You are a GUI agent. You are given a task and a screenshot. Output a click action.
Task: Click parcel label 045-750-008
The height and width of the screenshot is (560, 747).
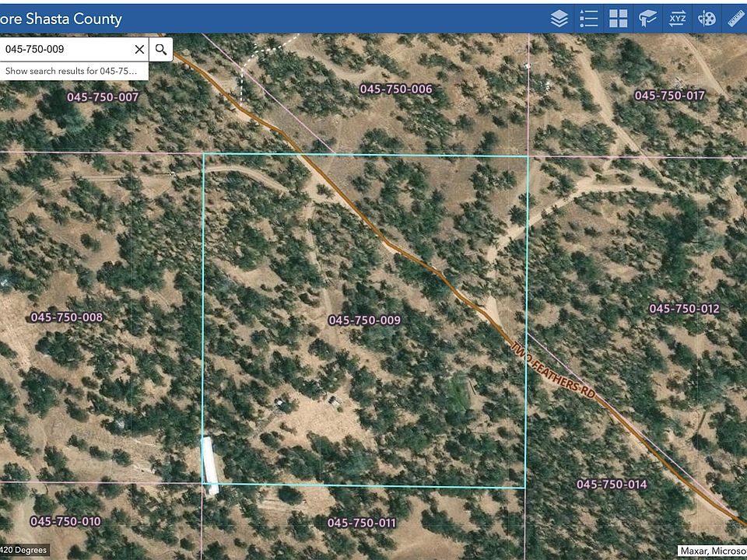(66, 317)
